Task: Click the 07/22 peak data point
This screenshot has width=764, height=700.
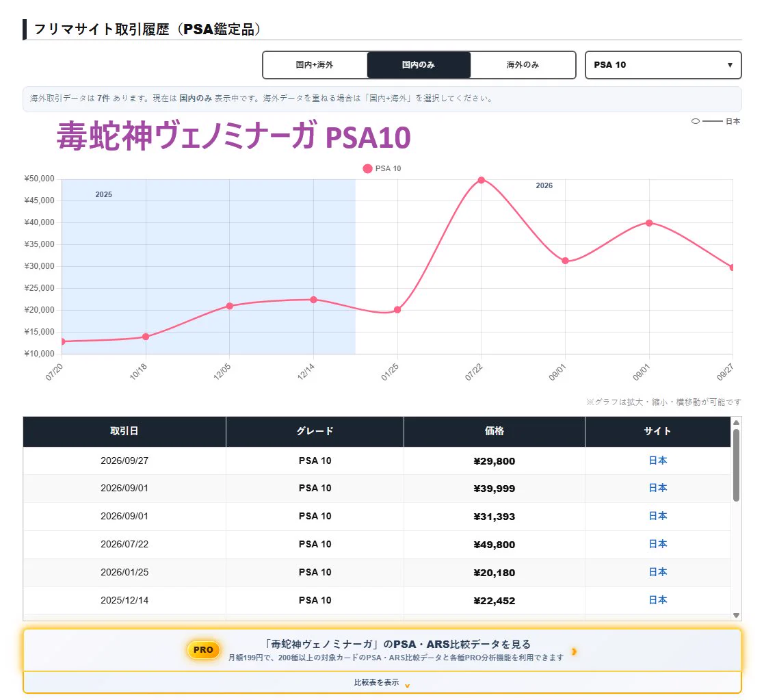Action: (x=482, y=181)
